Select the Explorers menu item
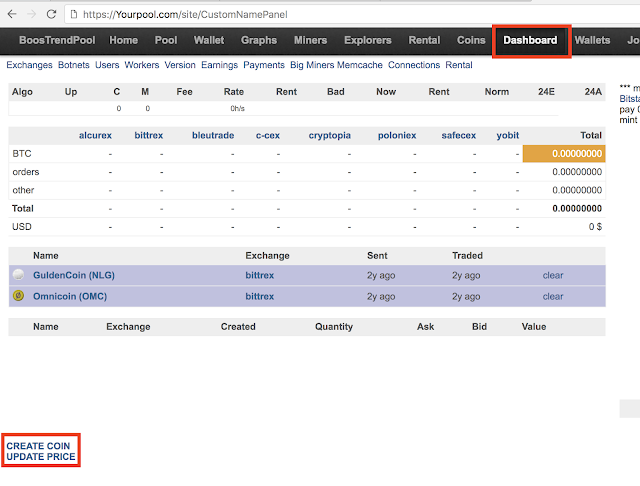Screen dimensions: 640x486 pos(367,40)
